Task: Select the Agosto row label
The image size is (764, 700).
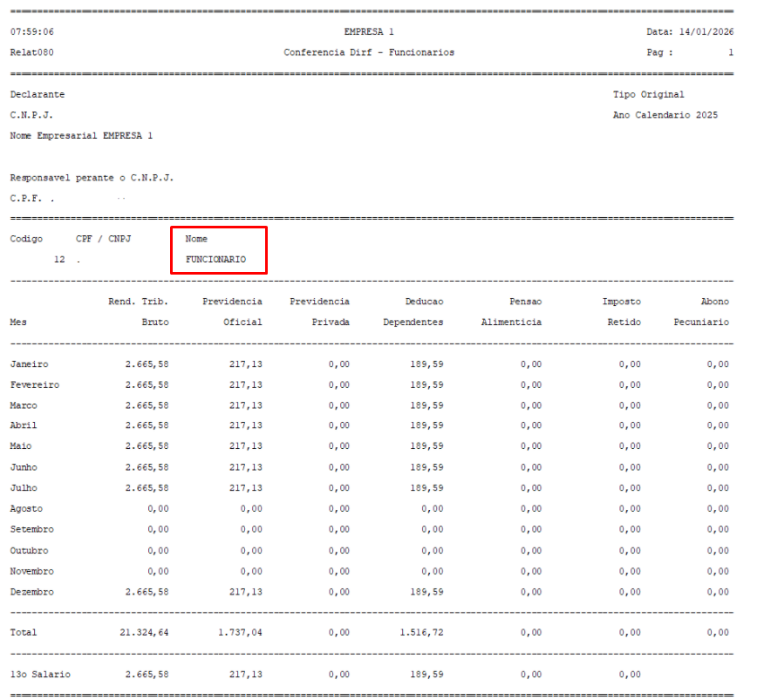Action: tap(26, 509)
